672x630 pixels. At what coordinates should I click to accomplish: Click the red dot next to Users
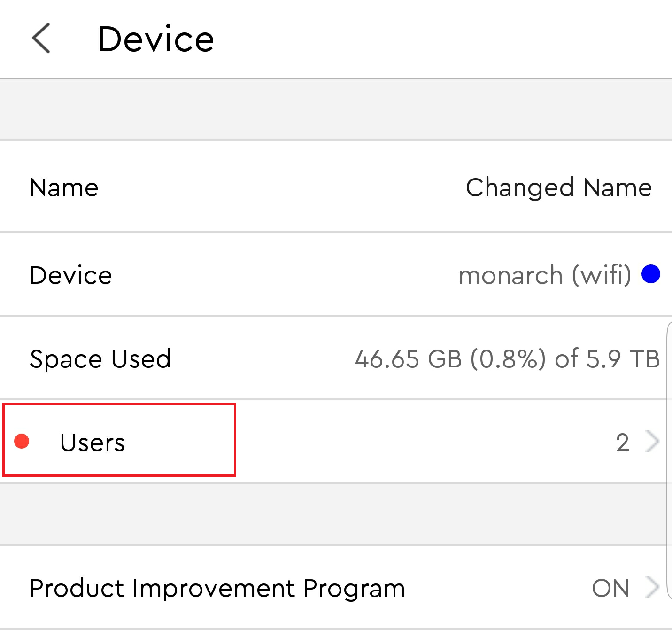coord(22,441)
